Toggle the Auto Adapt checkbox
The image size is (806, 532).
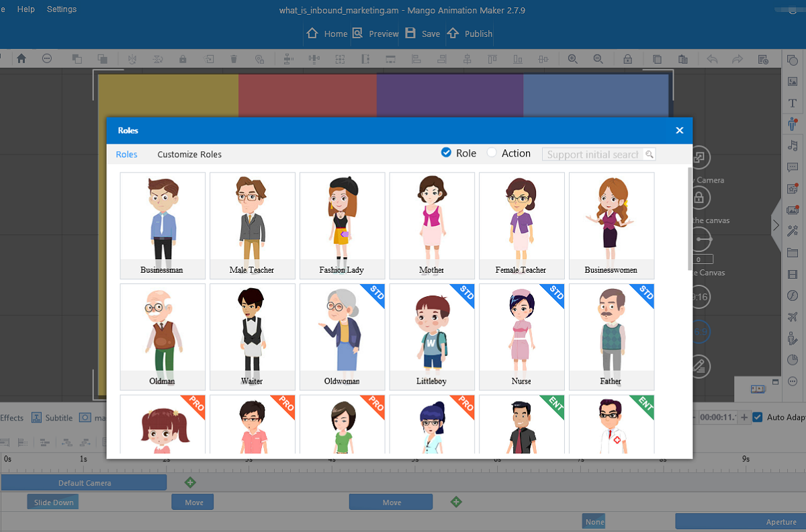[x=758, y=417]
